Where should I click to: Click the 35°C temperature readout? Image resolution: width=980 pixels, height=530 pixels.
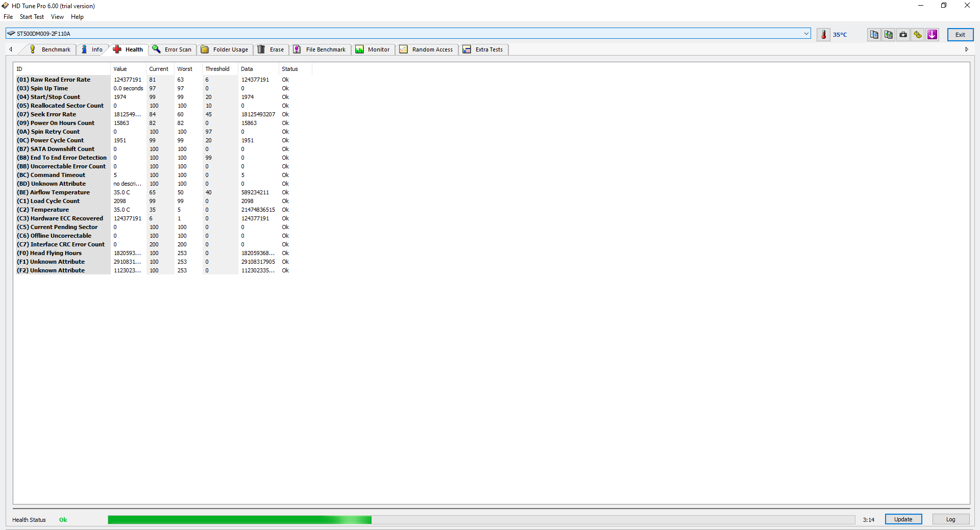pos(840,35)
